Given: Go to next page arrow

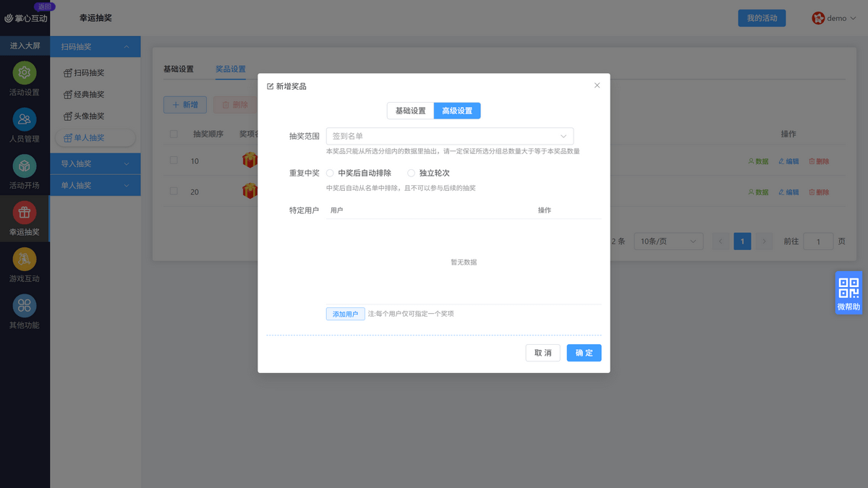Looking at the screenshot, I should [764, 241].
